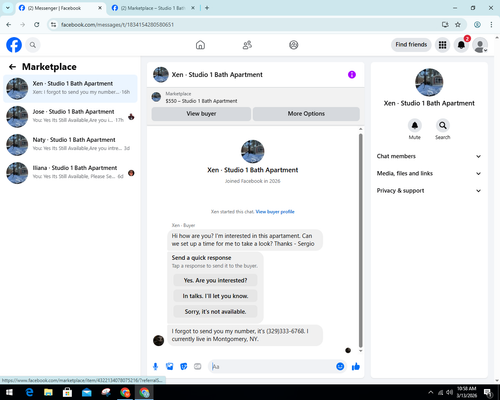Viewport: 500px width, 400px height.
Task: Click the address bar URL
Action: 117,25
